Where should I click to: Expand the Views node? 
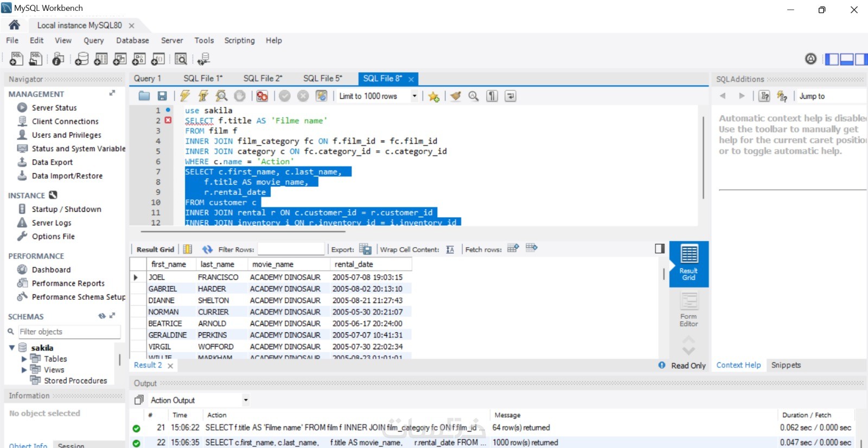tap(24, 370)
